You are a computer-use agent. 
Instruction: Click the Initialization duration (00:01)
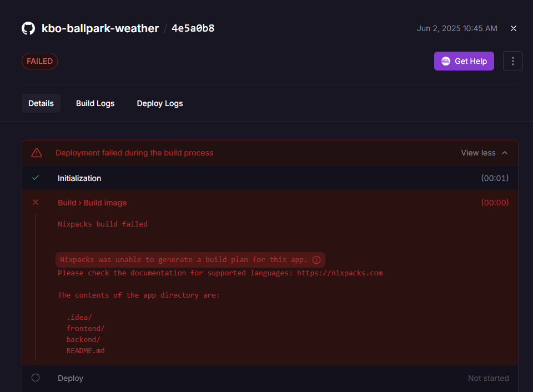click(x=495, y=178)
